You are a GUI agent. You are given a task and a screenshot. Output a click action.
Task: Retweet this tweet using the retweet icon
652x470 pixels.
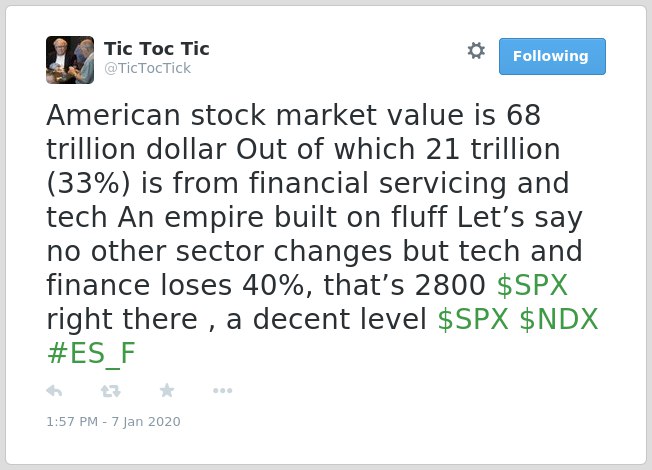pyautogui.click(x=111, y=391)
